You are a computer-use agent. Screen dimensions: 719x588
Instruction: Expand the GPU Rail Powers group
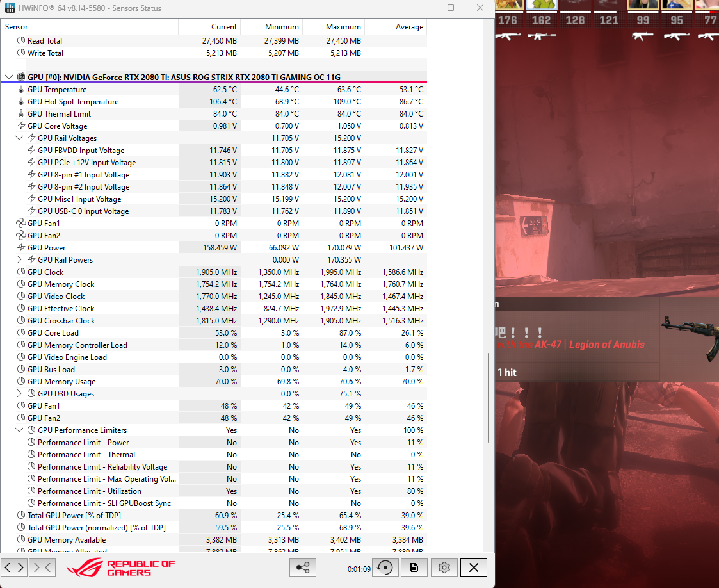pyautogui.click(x=19, y=259)
